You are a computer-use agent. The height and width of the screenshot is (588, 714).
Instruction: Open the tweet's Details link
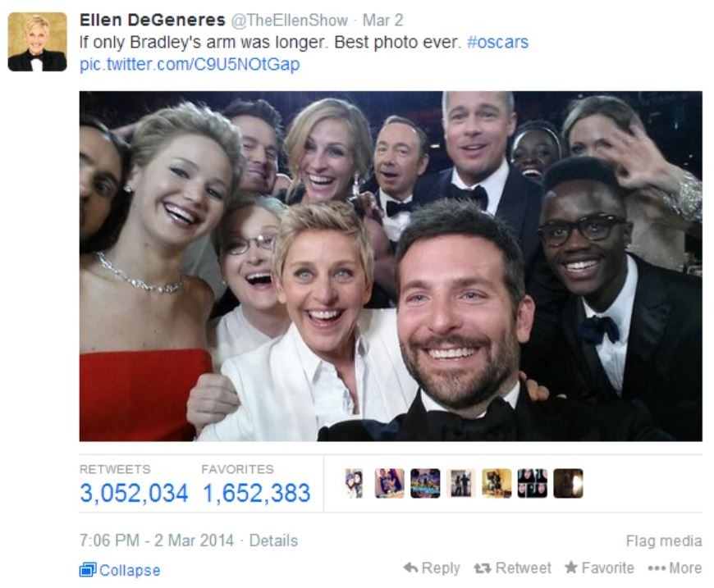[273, 540]
